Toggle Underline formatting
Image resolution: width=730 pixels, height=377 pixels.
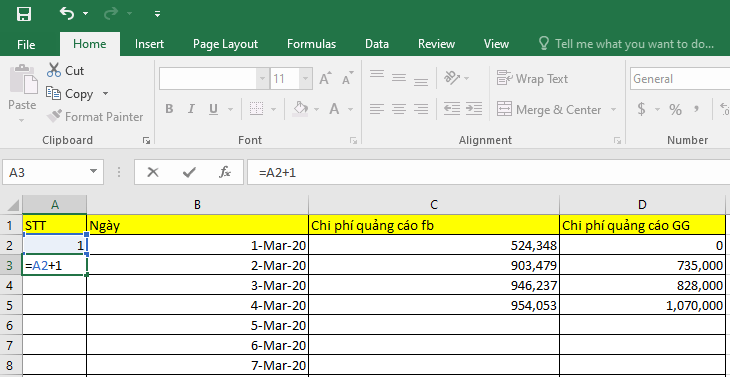tap(213, 109)
